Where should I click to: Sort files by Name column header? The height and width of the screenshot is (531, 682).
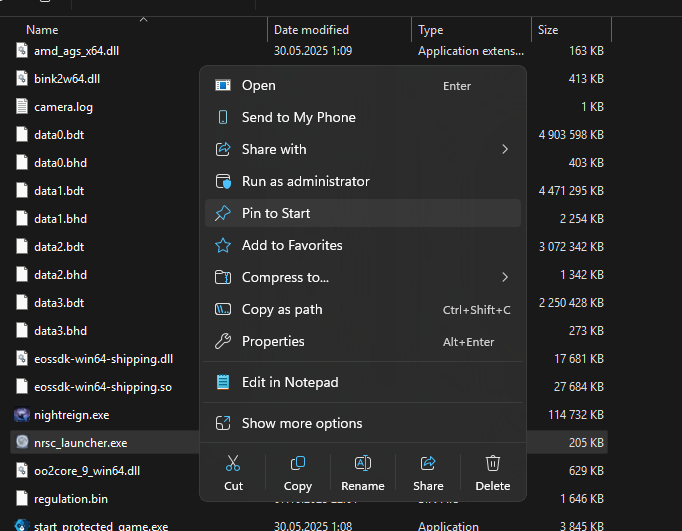(42, 30)
